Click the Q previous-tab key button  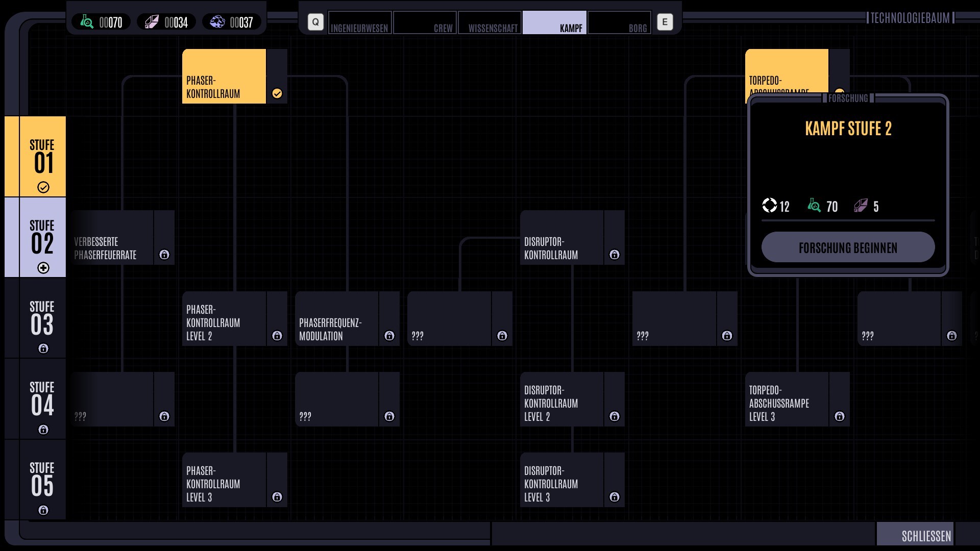[315, 22]
